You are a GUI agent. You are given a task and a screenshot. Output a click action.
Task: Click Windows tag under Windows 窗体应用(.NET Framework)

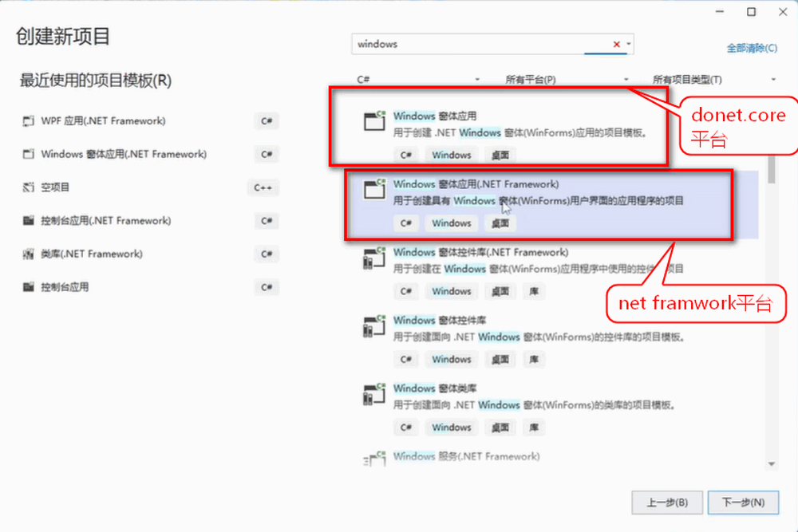point(452,223)
